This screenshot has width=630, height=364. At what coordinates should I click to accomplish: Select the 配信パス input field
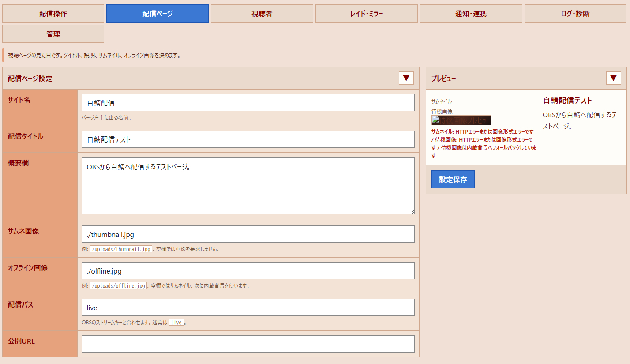[248, 308]
